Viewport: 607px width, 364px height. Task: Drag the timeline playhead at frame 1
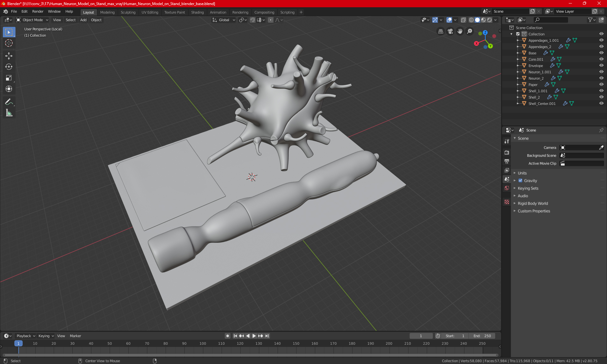pyautogui.click(x=18, y=343)
